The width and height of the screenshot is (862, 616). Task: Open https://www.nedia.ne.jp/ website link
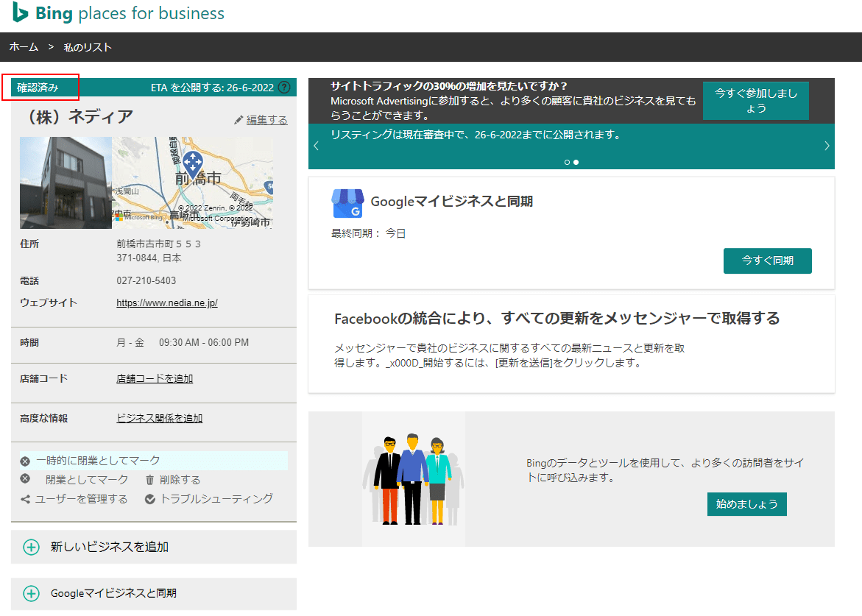(x=167, y=302)
